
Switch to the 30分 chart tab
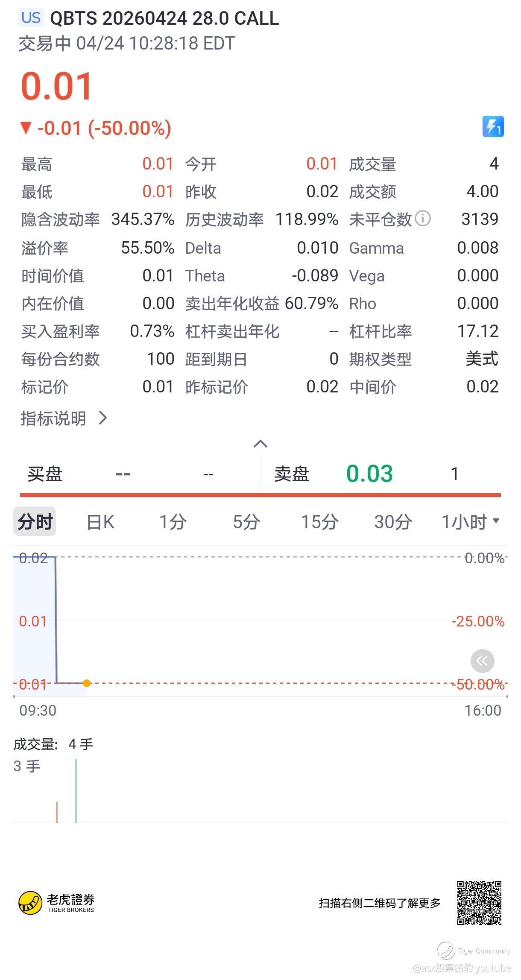pyautogui.click(x=393, y=522)
